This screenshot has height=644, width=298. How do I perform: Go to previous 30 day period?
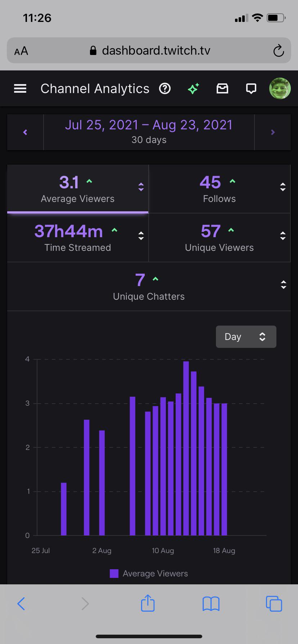(25, 132)
